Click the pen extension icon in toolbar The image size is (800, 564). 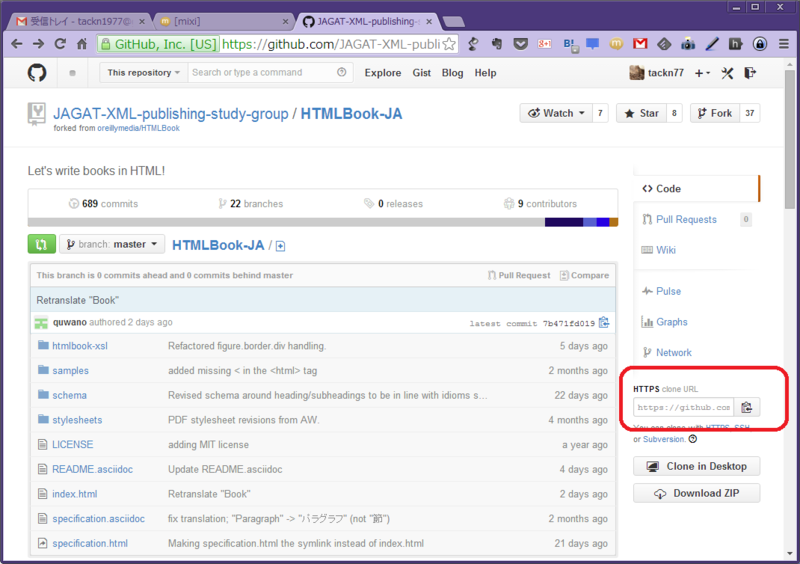(712, 44)
